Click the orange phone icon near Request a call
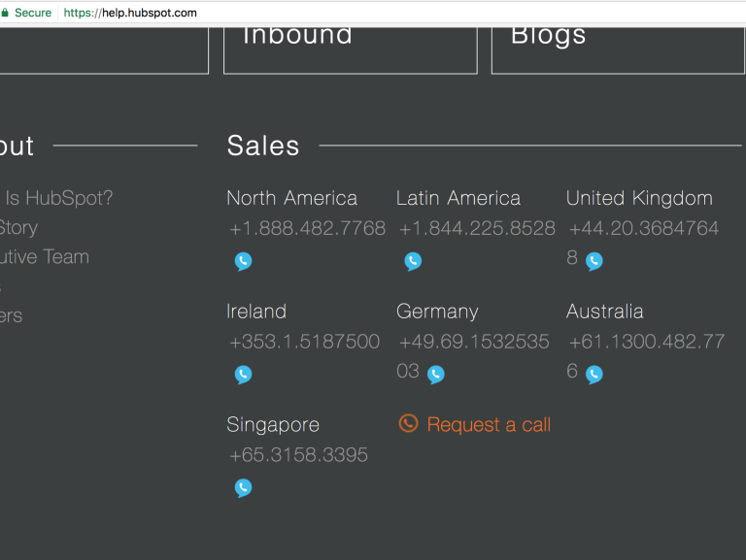 pyautogui.click(x=409, y=423)
